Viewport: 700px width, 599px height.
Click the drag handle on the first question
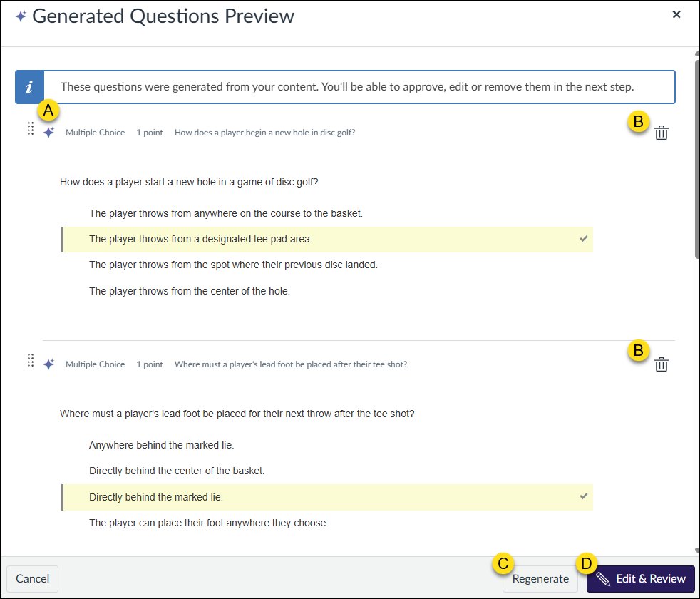(31, 129)
